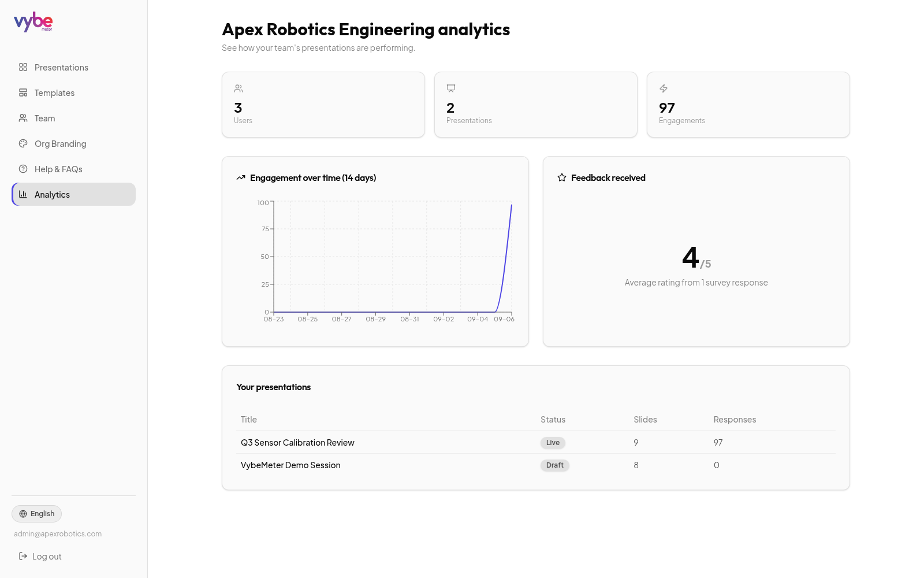
Task: Click the 4/5 average rating value
Action: (x=696, y=258)
